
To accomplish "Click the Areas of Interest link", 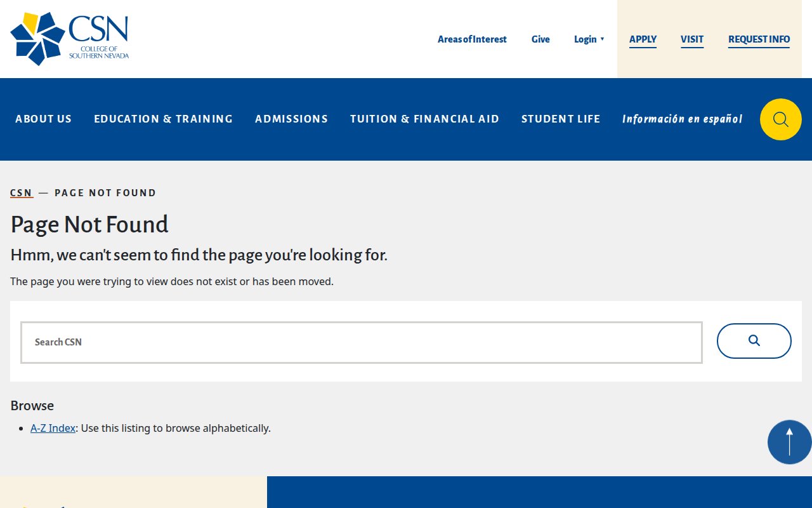I will point(472,39).
